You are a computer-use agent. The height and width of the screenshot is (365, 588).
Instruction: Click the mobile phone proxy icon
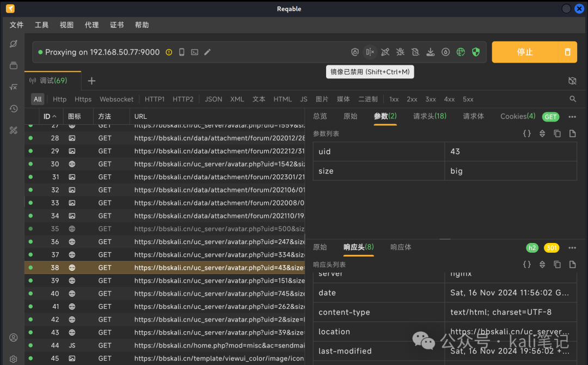pyautogui.click(x=181, y=52)
